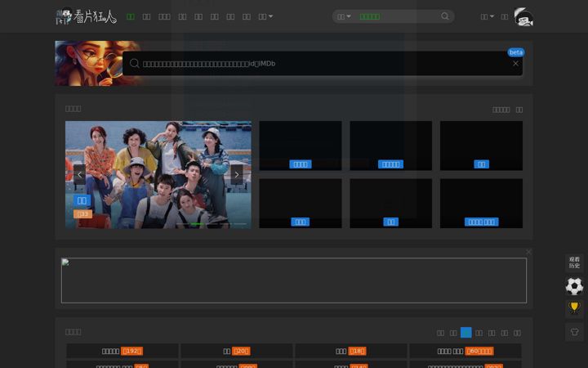Open the carousel poster of the group cast
Image resolution: width=588 pixels, height=368 pixels.
[158, 175]
